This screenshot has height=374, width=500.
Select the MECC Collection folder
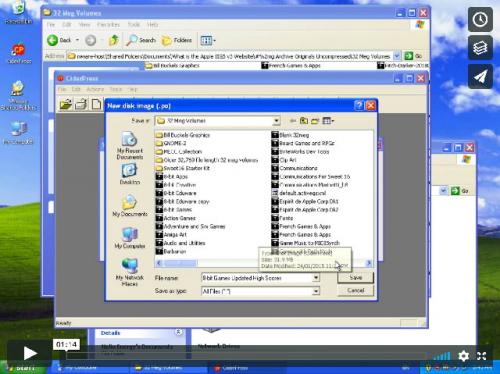pos(179,152)
